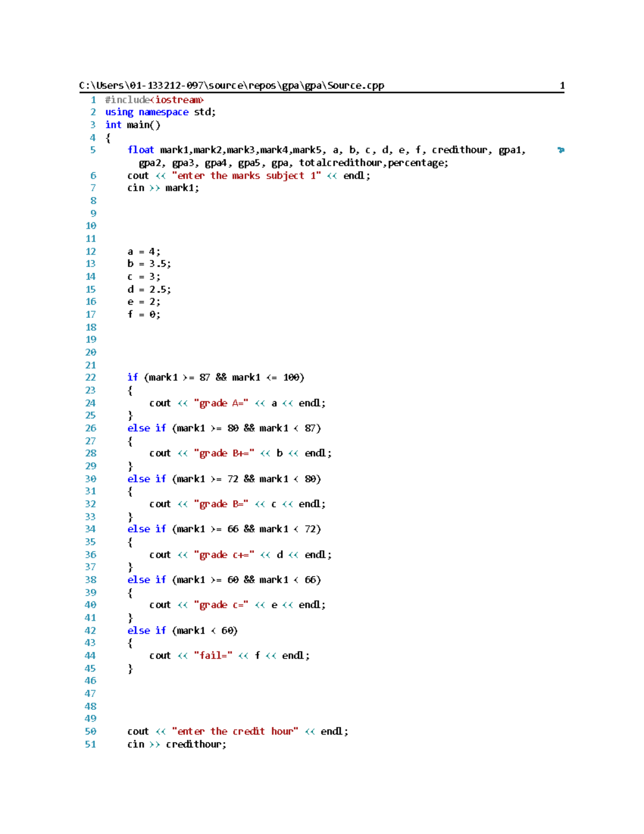This screenshot has height=834, width=644.
Task: Click line number 22 in the gutter
Action: (91, 378)
